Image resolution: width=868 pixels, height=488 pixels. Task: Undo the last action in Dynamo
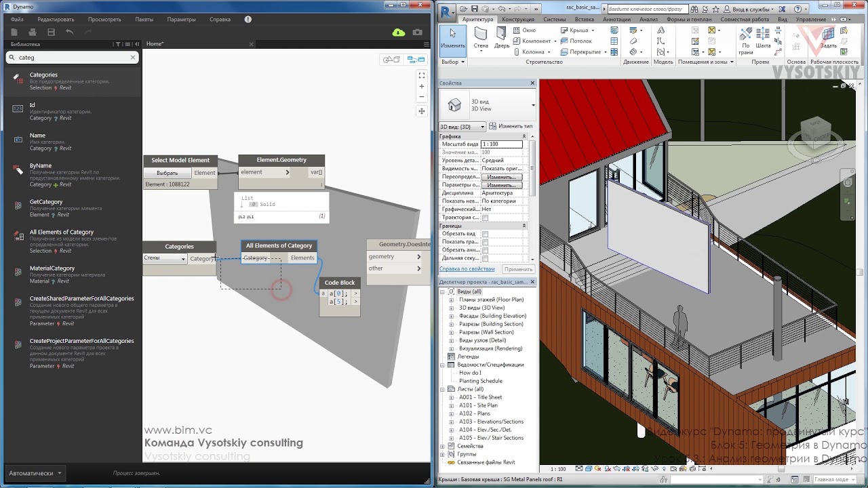[x=69, y=33]
